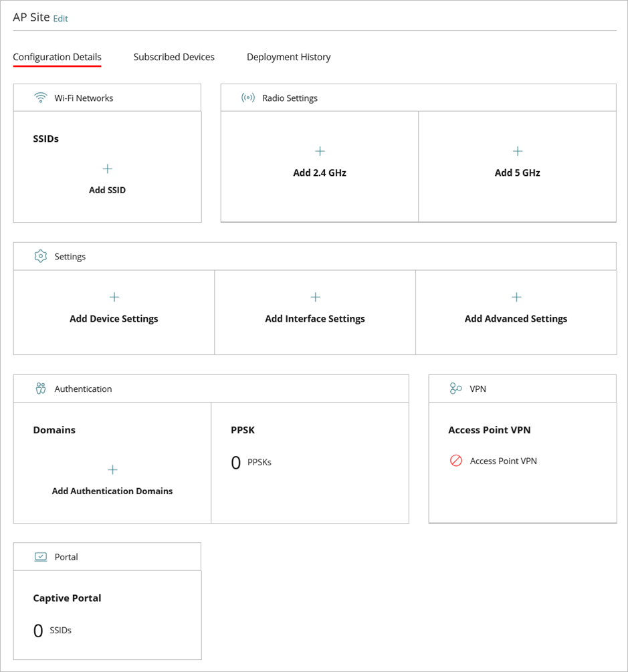Screen dimensions: 628x672
Task: Click the Authentication users icon
Action: [40, 388]
